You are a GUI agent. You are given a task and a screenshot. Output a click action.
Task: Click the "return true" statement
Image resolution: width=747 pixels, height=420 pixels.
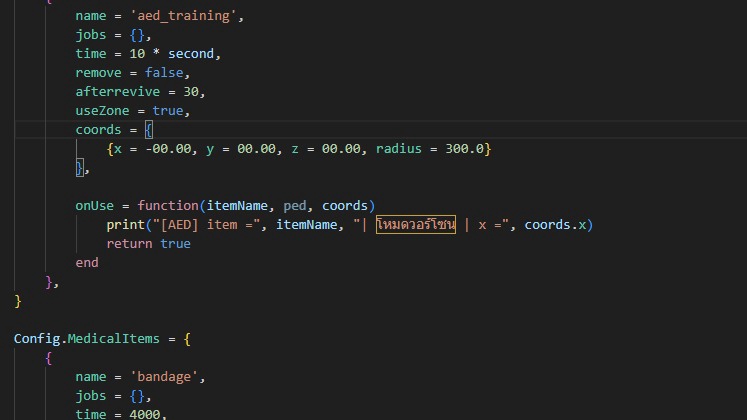tap(148, 243)
